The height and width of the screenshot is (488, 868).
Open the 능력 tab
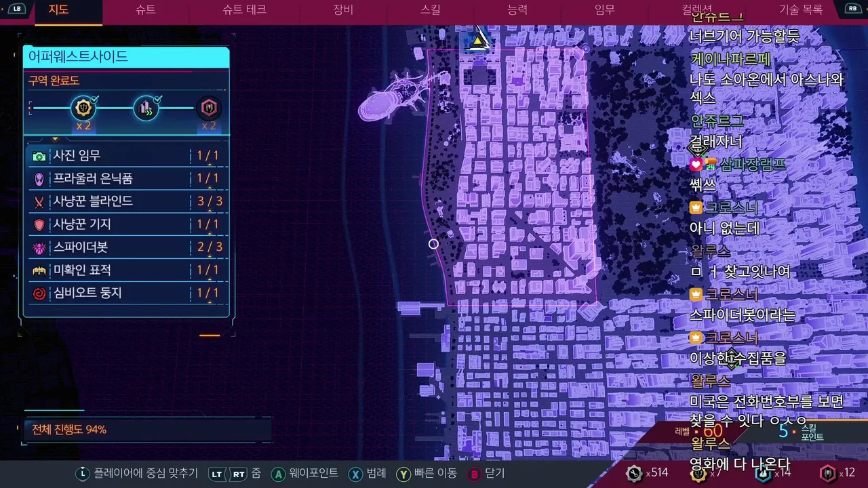517,9
